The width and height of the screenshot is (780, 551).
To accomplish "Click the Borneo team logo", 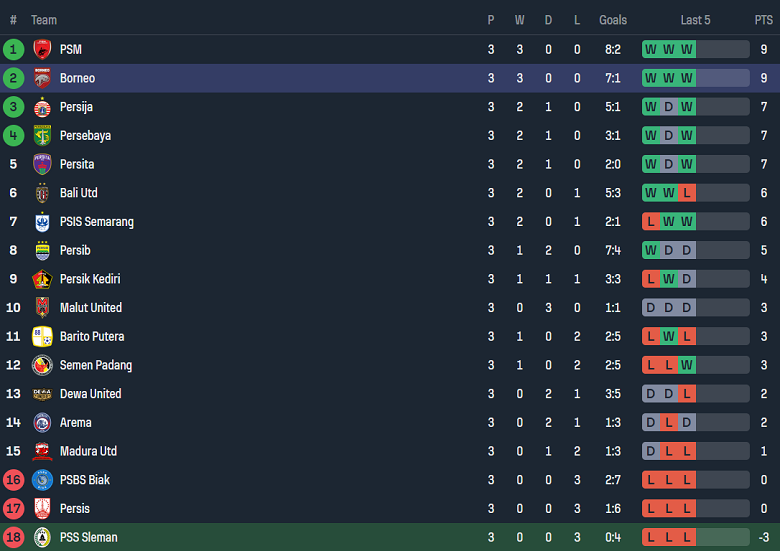I will [x=42, y=78].
